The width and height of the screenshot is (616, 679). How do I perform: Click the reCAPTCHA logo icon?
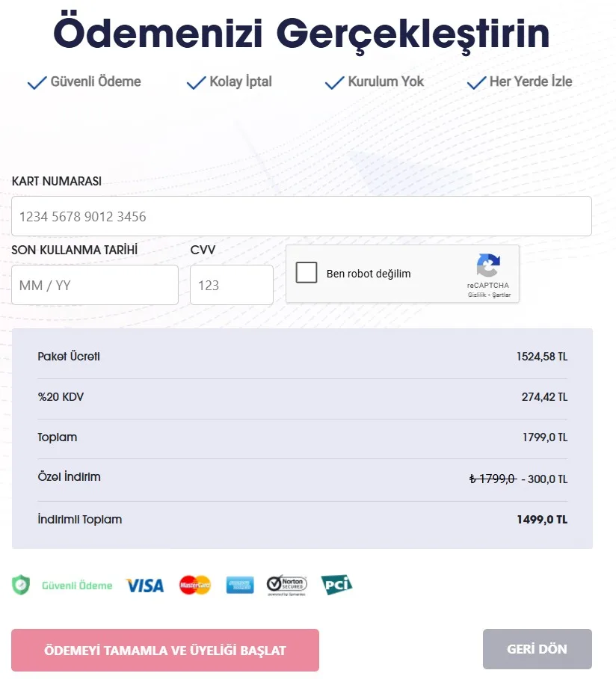tap(488, 265)
